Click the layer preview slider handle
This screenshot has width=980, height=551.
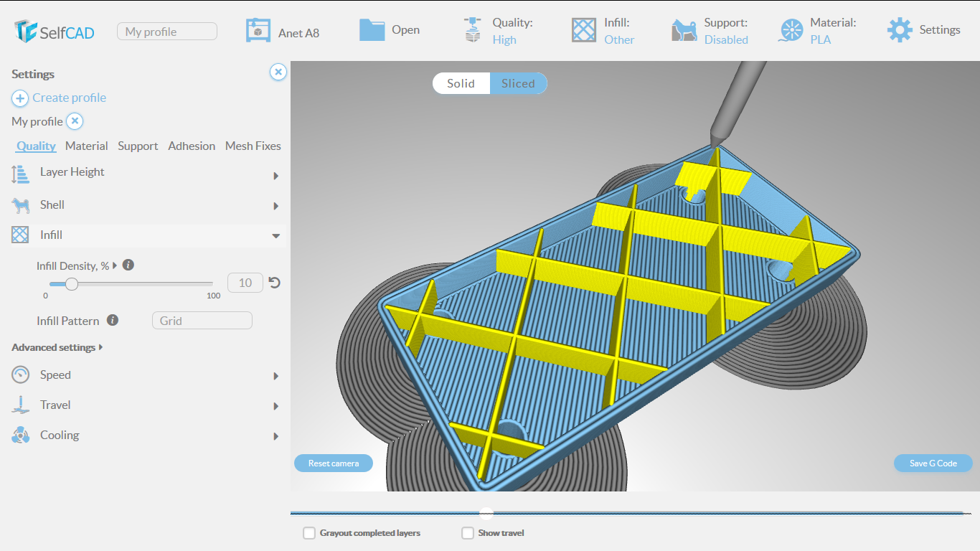486,512
